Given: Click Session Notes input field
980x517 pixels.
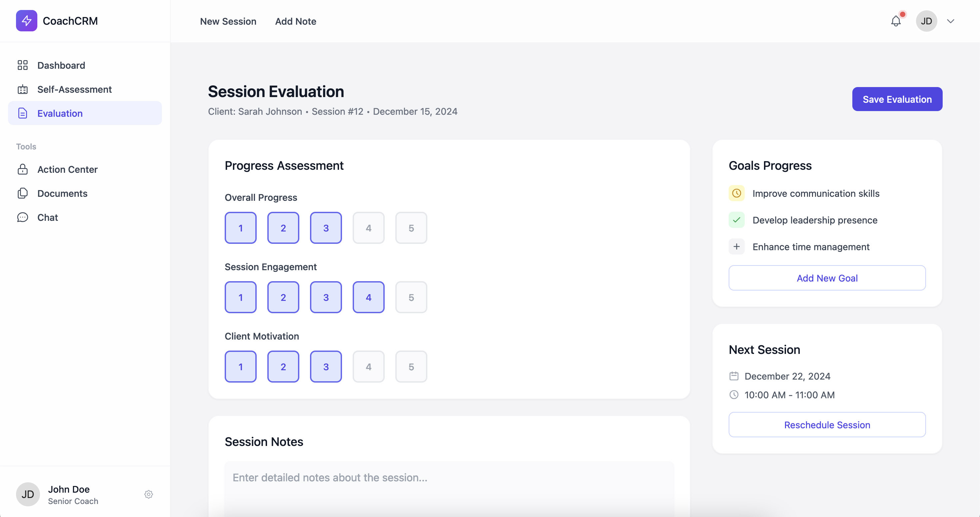Looking at the screenshot, I should [449, 477].
